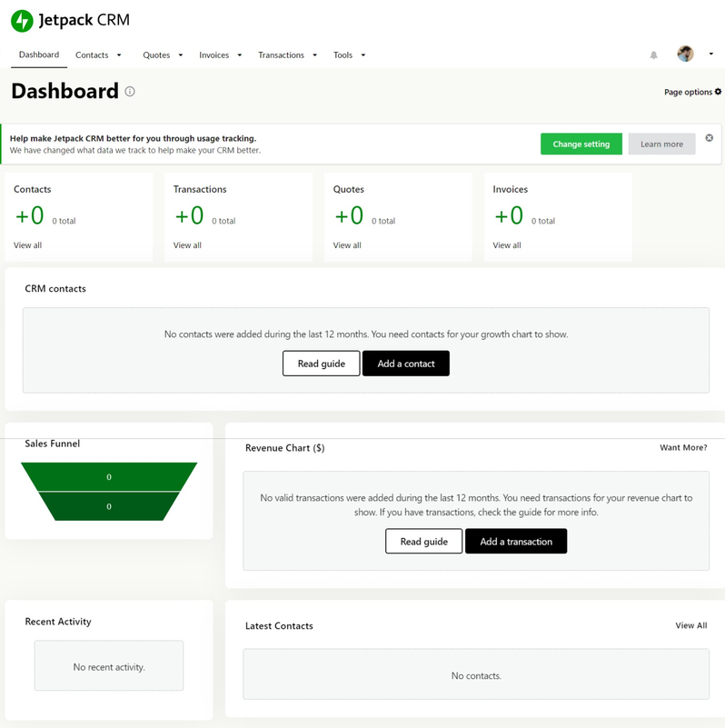Open the Tools menu
This screenshot has width=725, height=728.
(343, 55)
